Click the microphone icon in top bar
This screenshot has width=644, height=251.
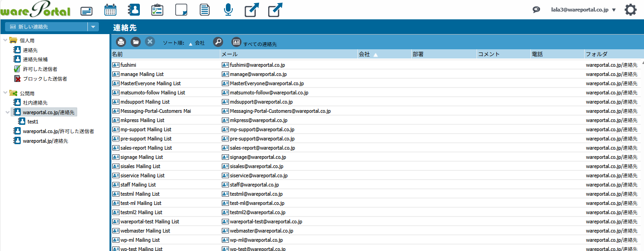pyautogui.click(x=228, y=10)
